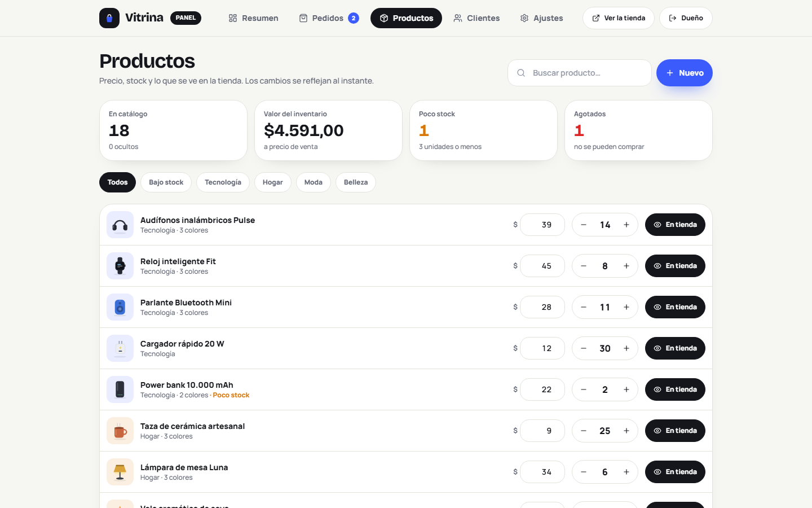Viewport: 812px width, 508px height.
Task: Toggle En tienda visibility for Reloj inteligente Fit
Action: [x=675, y=266]
